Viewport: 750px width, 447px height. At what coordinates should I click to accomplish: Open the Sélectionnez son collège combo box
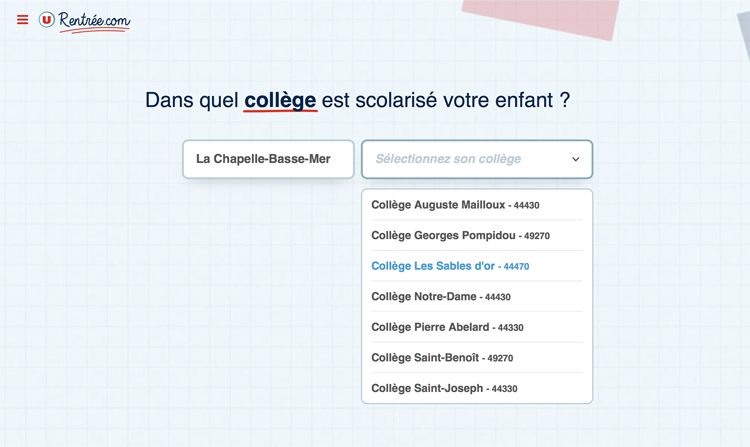477,159
